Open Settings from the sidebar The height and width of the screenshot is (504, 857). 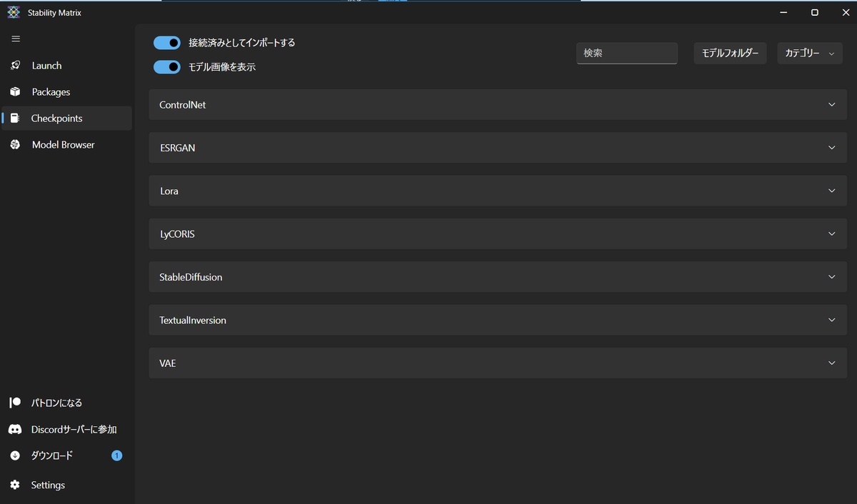pyautogui.click(x=66, y=485)
